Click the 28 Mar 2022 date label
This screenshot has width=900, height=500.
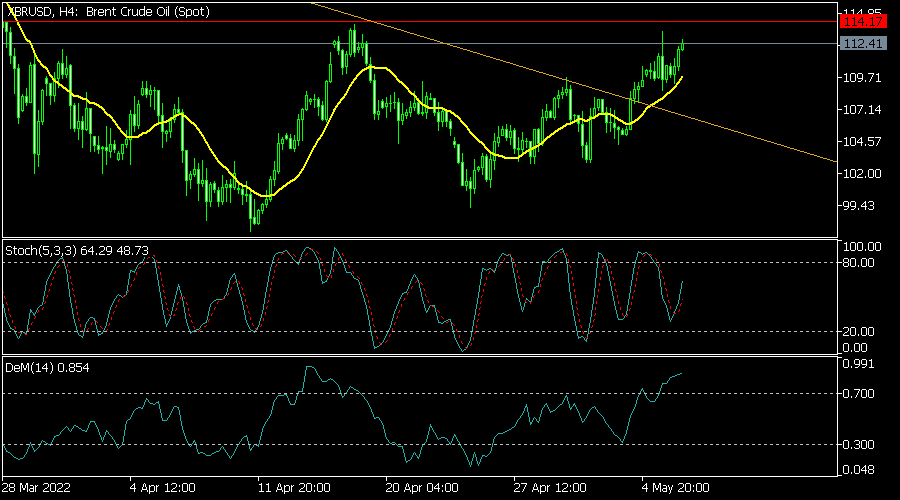coord(36,488)
